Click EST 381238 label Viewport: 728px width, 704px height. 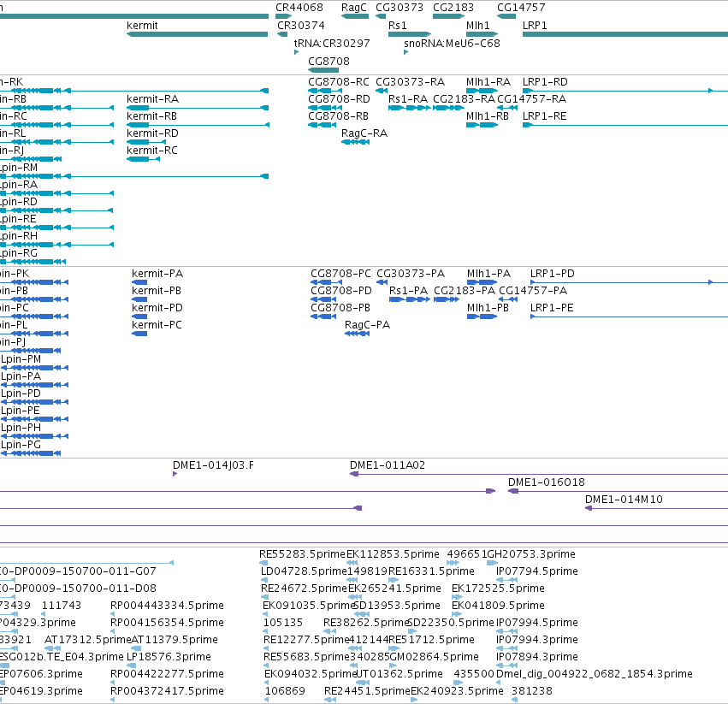tap(531, 691)
